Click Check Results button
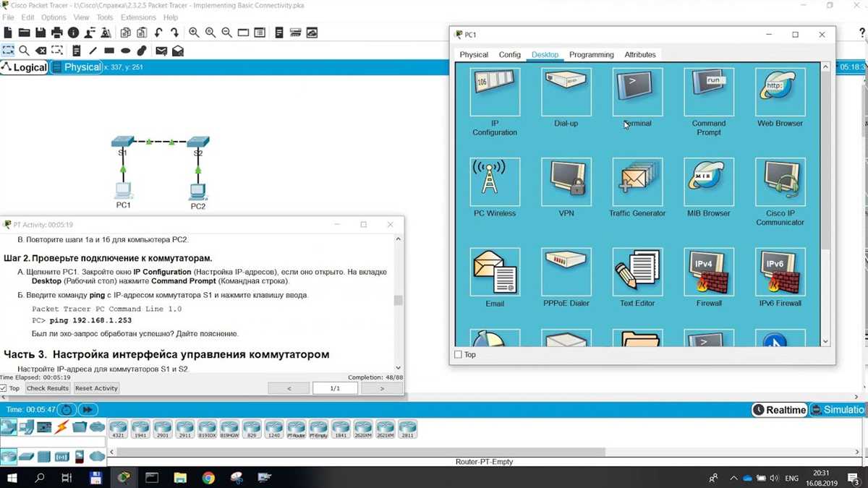 pyautogui.click(x=47, y=388)
